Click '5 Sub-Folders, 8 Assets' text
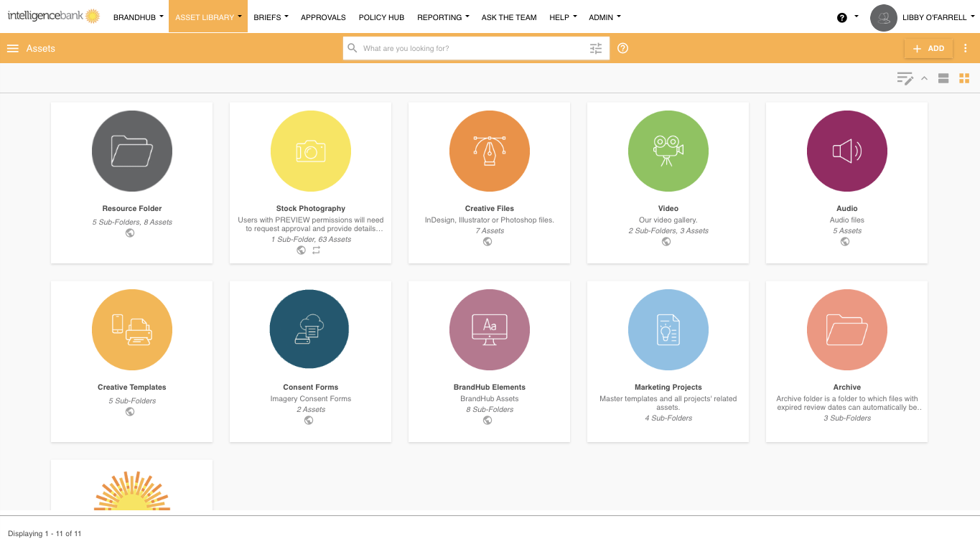The height and width of the screenshot is (539, 980). coord(132,222)
